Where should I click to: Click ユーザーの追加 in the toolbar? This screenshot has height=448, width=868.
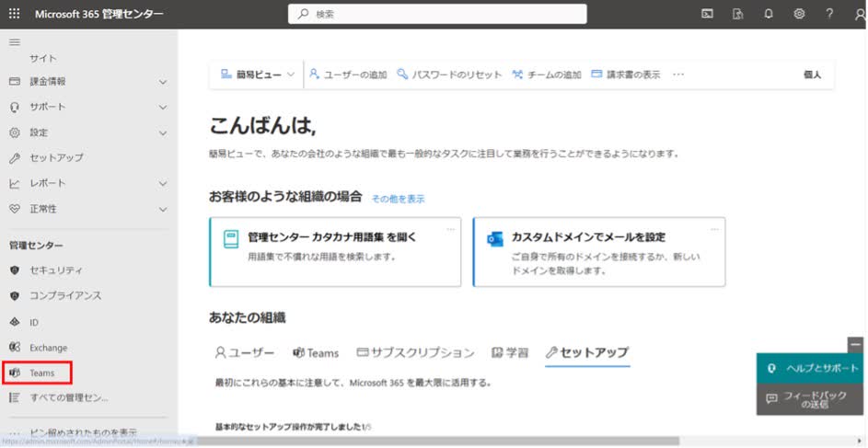[348, 75]
